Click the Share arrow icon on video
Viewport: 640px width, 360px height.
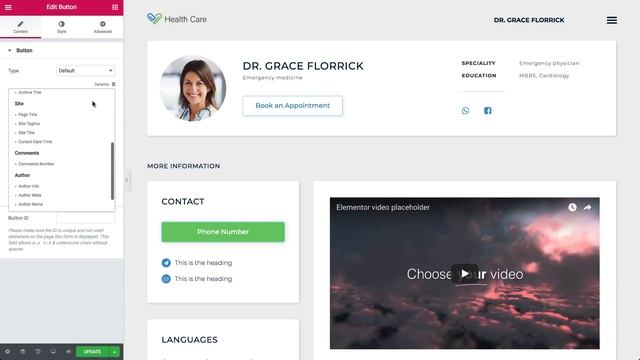point(587,207)
